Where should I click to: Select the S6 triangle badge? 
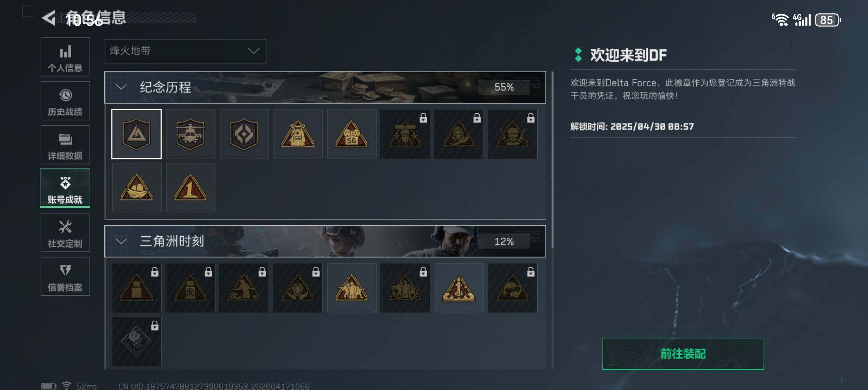[x=352, y=134]
